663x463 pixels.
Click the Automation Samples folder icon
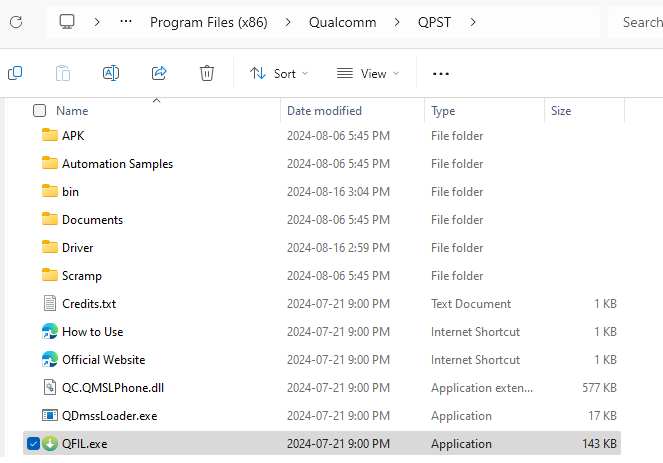pyautogui.click(x=50, y=163)
